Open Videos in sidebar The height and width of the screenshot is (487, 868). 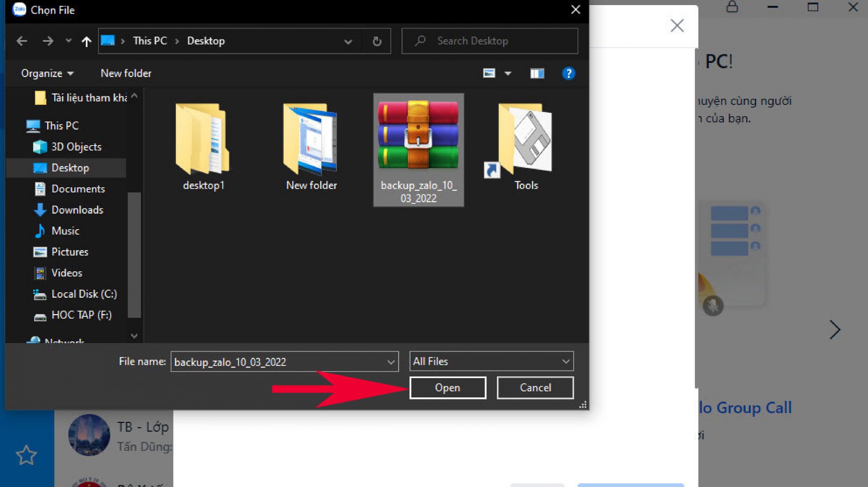(58, 273)
